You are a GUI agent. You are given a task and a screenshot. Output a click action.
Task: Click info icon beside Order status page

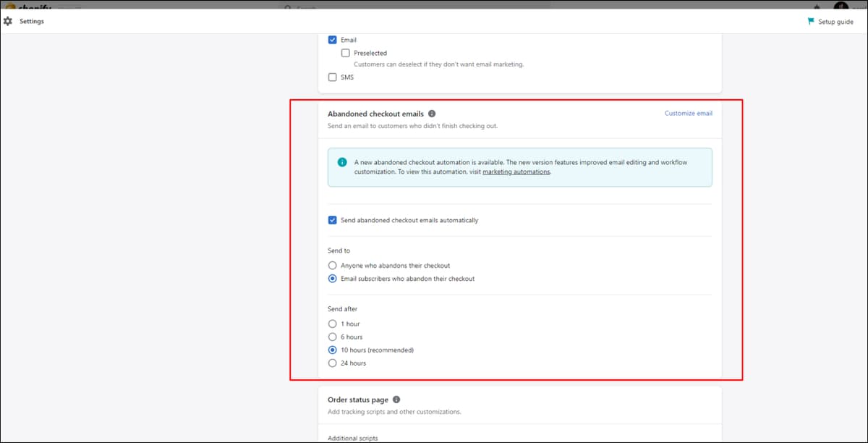pyautogui.click(x=396, y=400)
